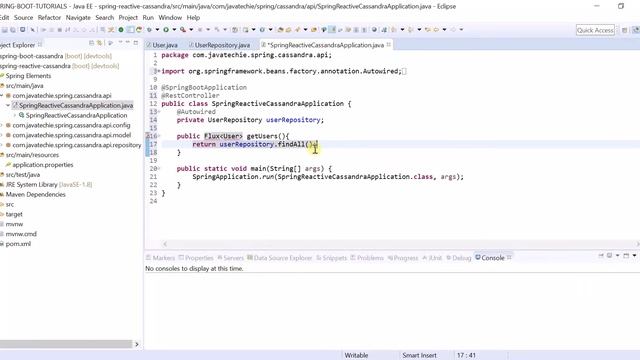Open the Console view menu dropdown
Screen dimensions: 640x360
click(x=634, y=256)
